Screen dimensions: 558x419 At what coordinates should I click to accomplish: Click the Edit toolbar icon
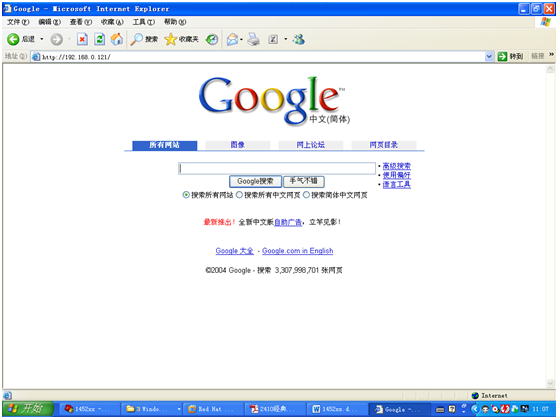click(x=273, y=39)
